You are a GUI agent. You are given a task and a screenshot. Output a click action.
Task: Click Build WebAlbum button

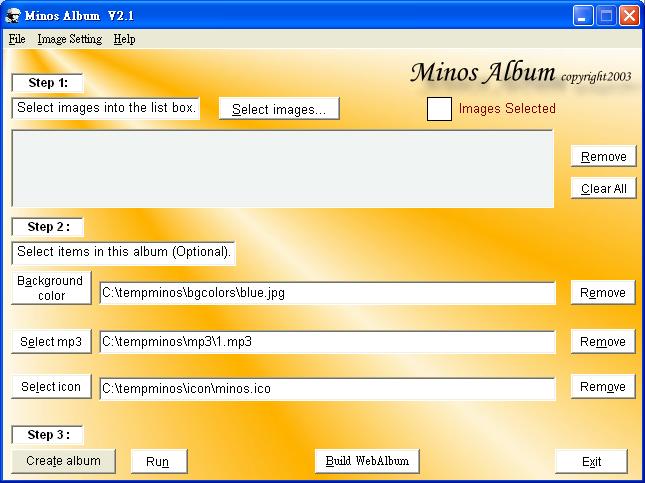pyautogui.click(x=367, y=461)
